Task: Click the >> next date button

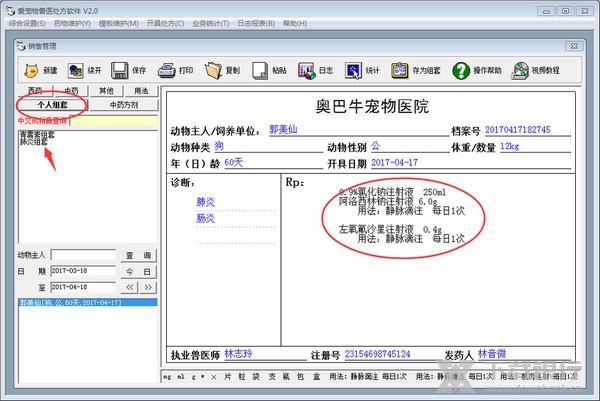Action: click(148, 287)
